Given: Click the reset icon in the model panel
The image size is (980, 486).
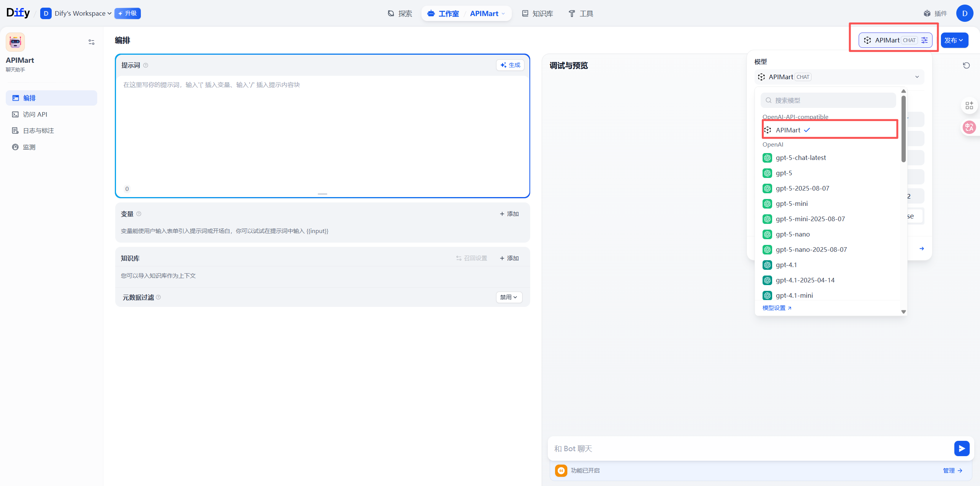Looking at the screenshot, I should click(x=966, y=65).
